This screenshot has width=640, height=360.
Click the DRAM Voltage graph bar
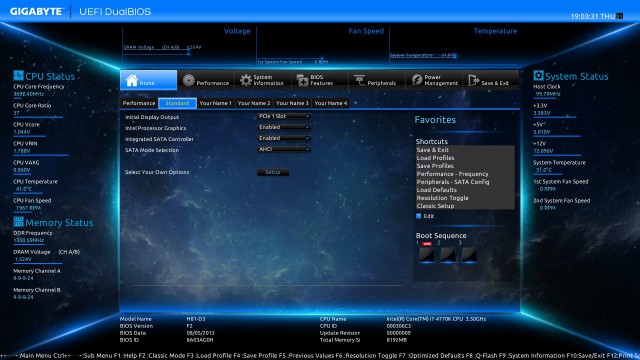point(157,53)
